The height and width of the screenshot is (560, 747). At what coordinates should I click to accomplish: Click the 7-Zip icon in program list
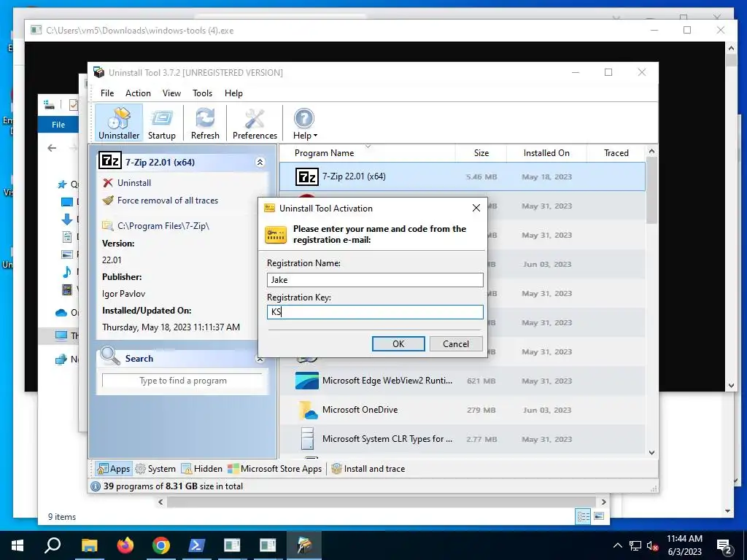[307, 176]
